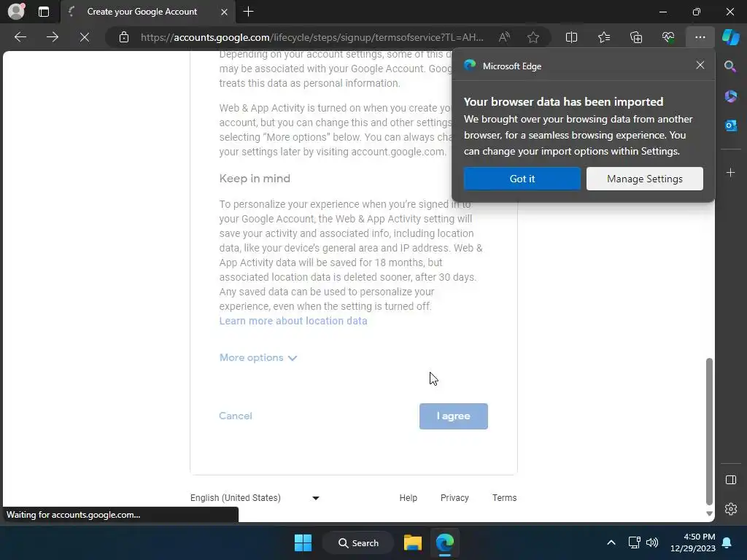Open the Terms link
The image size is (747, 560).
[505, 497]
